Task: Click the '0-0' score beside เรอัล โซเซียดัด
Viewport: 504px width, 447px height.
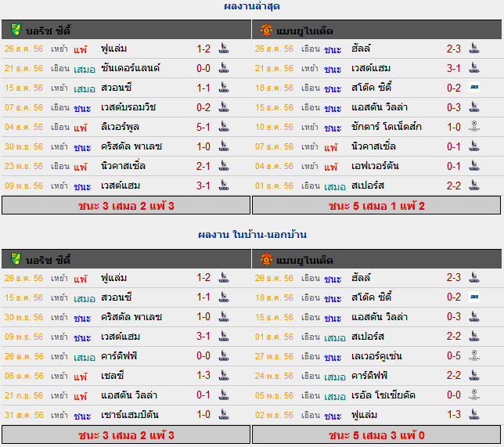Action: coord(454,395)
